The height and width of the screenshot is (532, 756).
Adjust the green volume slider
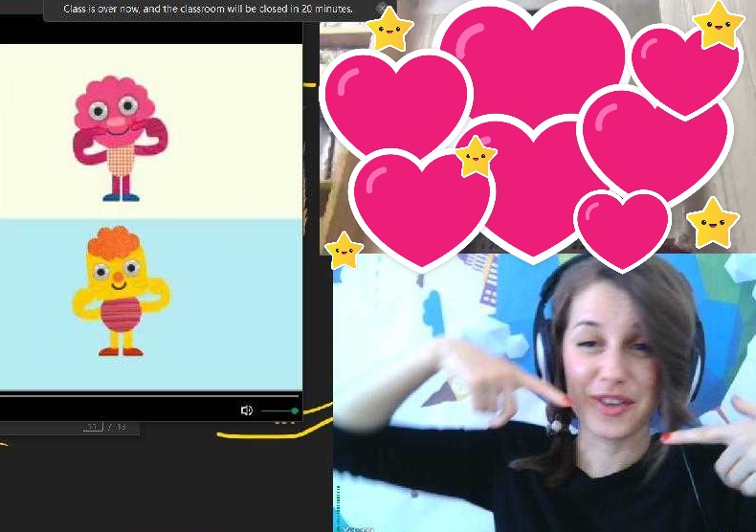tap(277, 410)
